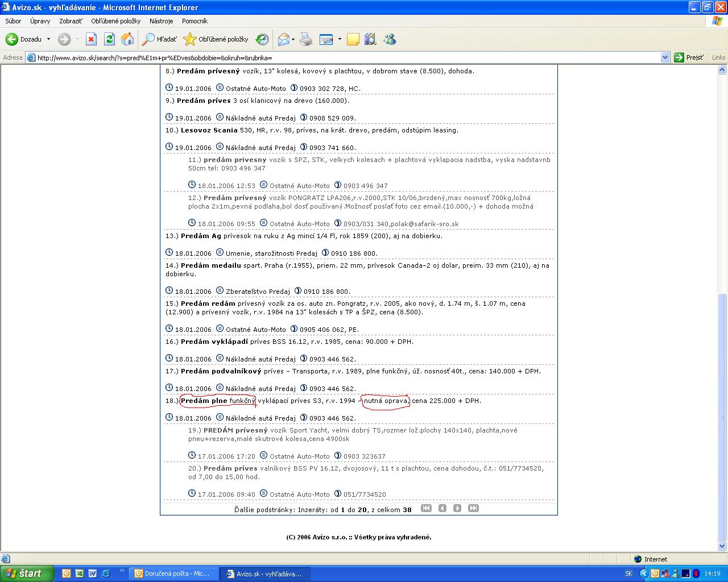
Task: Expand the address bar URL dropdown
Action: pyautogui.click(x=665, y=57)
